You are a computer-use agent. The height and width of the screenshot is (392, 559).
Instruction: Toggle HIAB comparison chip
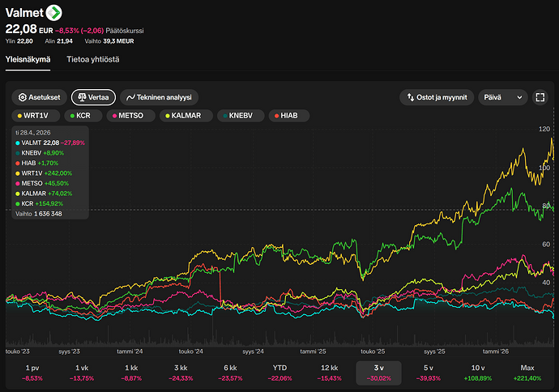[x=288, y=116]
